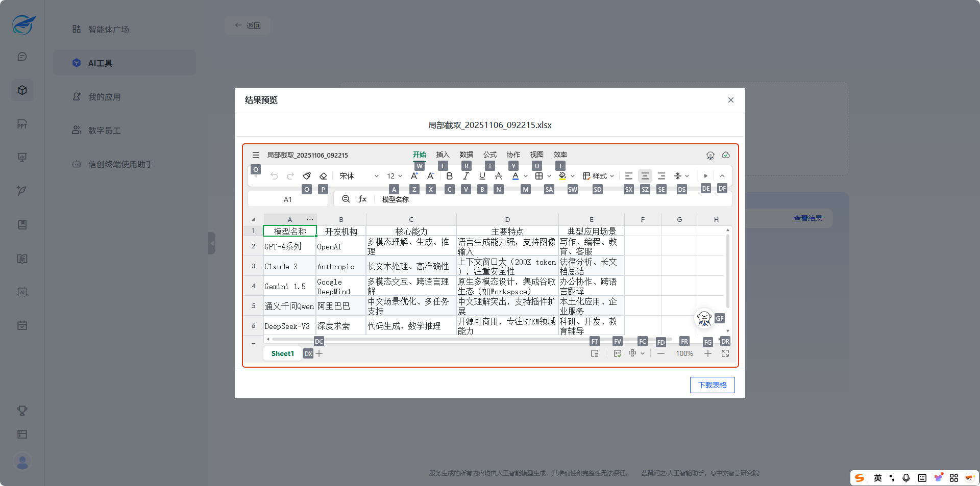This screenshot has width=980, height=486.
Task: Align cell text to the right
Action: coord(661,176)
